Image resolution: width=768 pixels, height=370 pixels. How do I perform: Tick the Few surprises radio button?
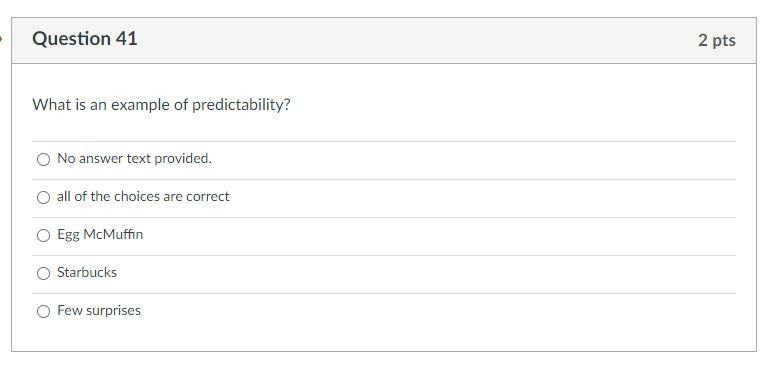(x=44, y=311)
